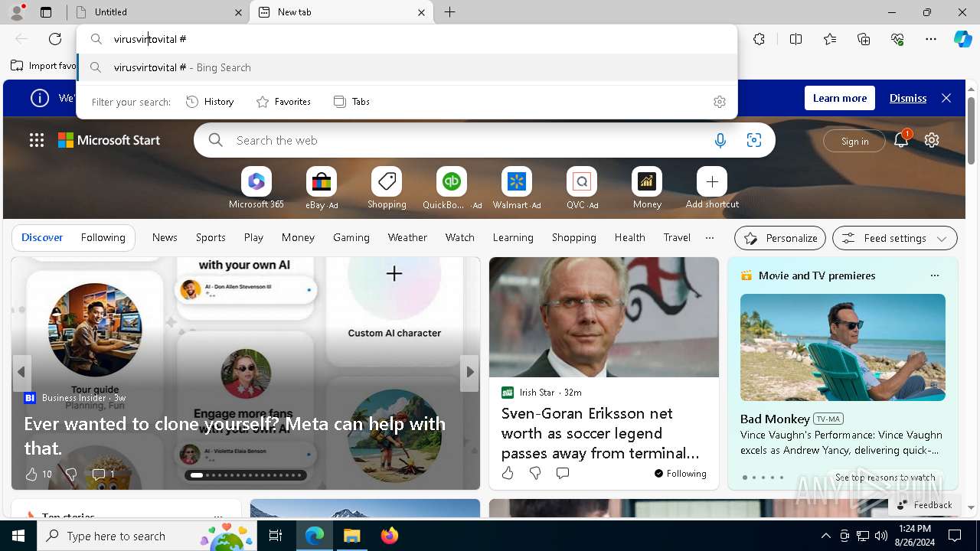Open the Extensions puzzle icon
980x551 pixels.
pos(759,39)
